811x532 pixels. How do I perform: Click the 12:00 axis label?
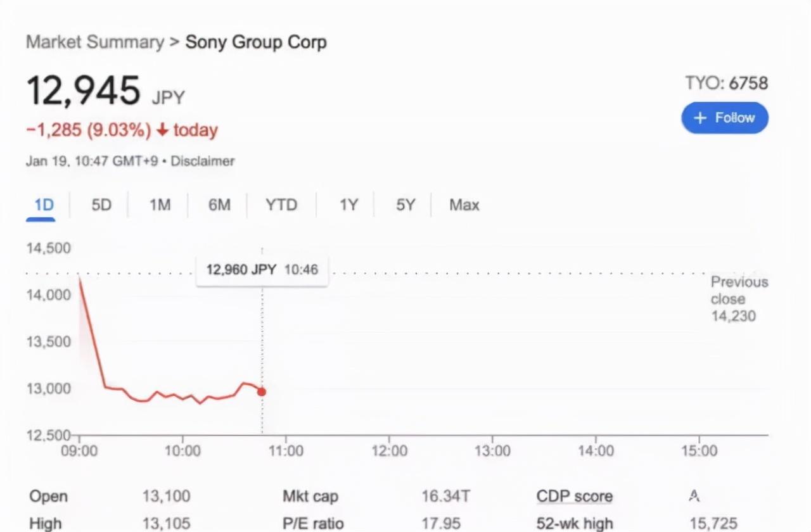coord(389,451)
